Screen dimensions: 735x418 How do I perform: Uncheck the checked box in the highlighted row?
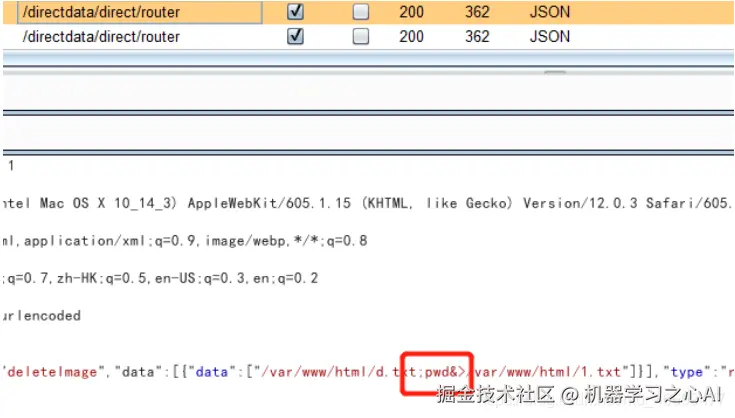point(295,12)
